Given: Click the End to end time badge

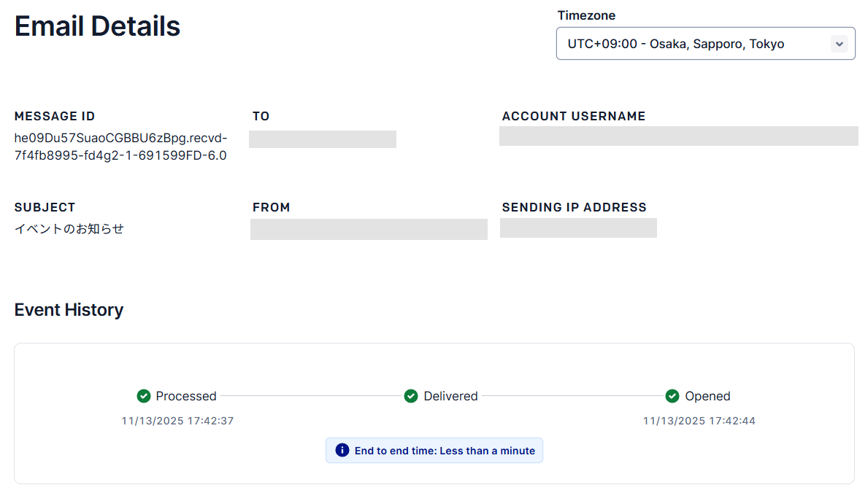Looking at the screenshot, I should pyautogui.click(x=434, y=450).
